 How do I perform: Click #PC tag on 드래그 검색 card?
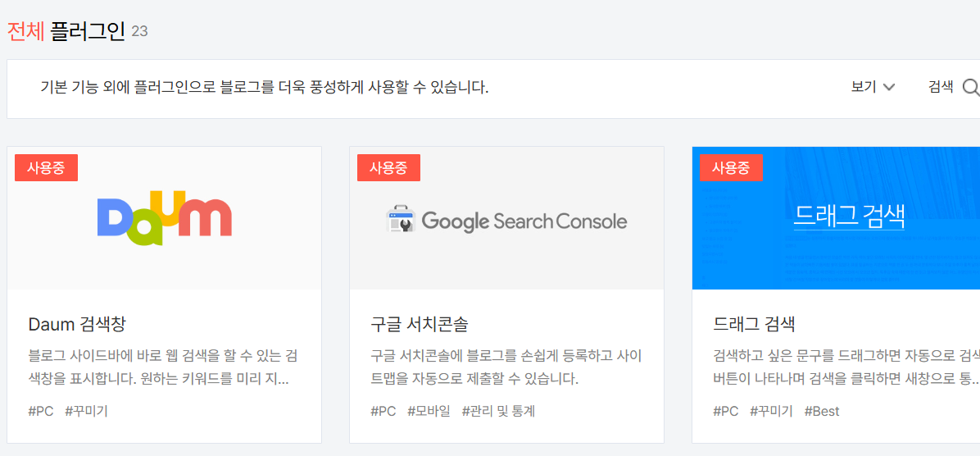[x=726, y=411]
